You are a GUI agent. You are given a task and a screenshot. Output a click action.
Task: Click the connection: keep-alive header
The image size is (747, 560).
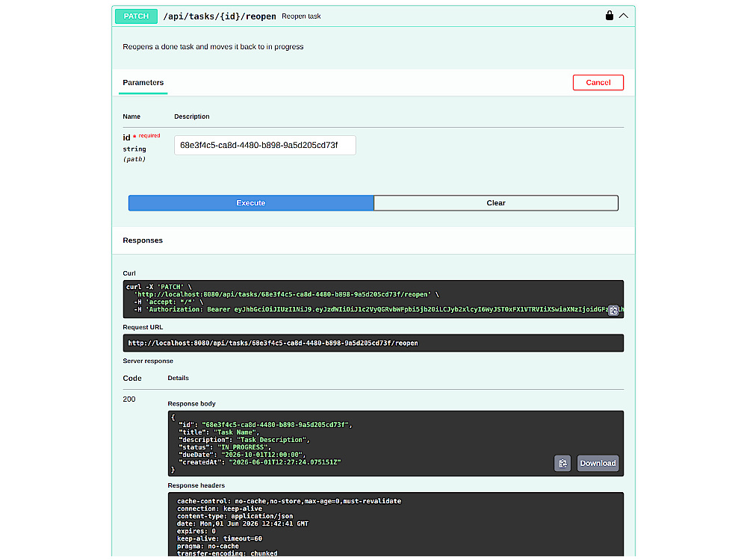220,508
